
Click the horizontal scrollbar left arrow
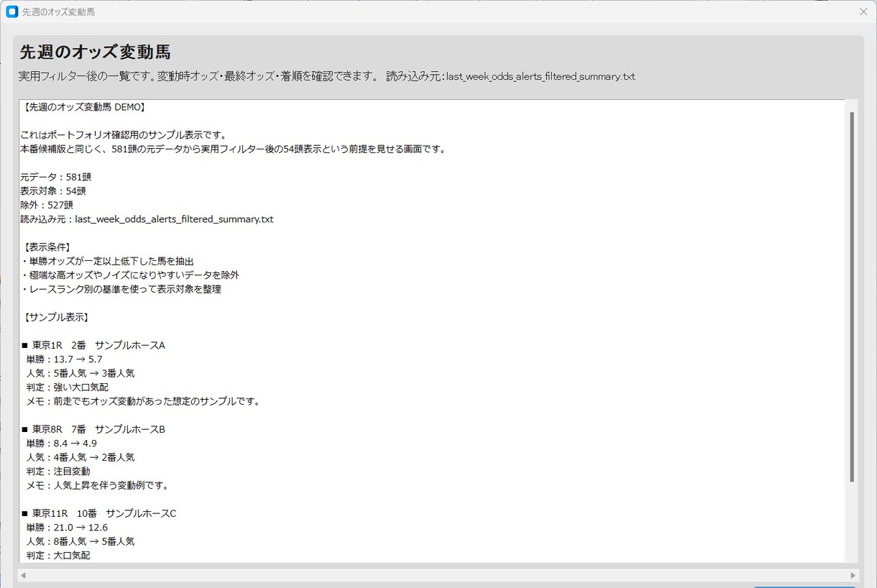point(23,575)
